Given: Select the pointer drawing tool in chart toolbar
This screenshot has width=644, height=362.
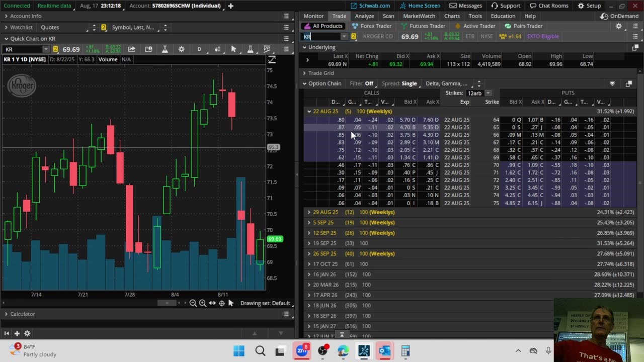Looking at the screenshot, I should (x=233, y=49).
